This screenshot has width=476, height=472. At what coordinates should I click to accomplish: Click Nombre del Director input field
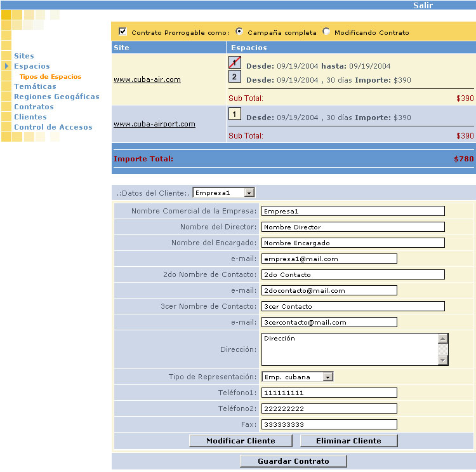[353, 227]
